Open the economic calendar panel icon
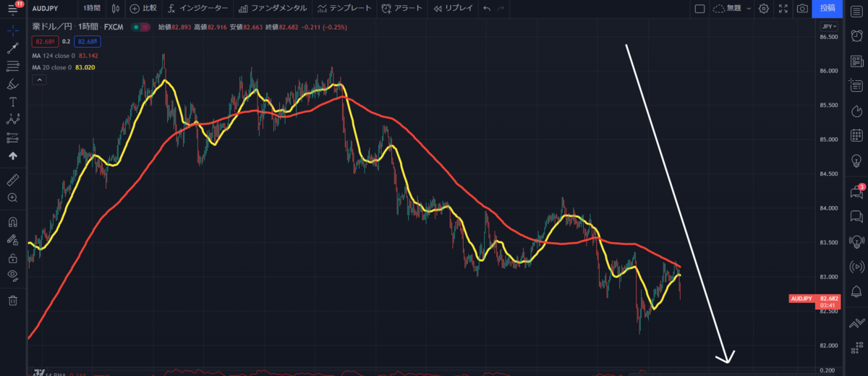The height and width of the screenshot is (376, 868). (x=856, y=135)
